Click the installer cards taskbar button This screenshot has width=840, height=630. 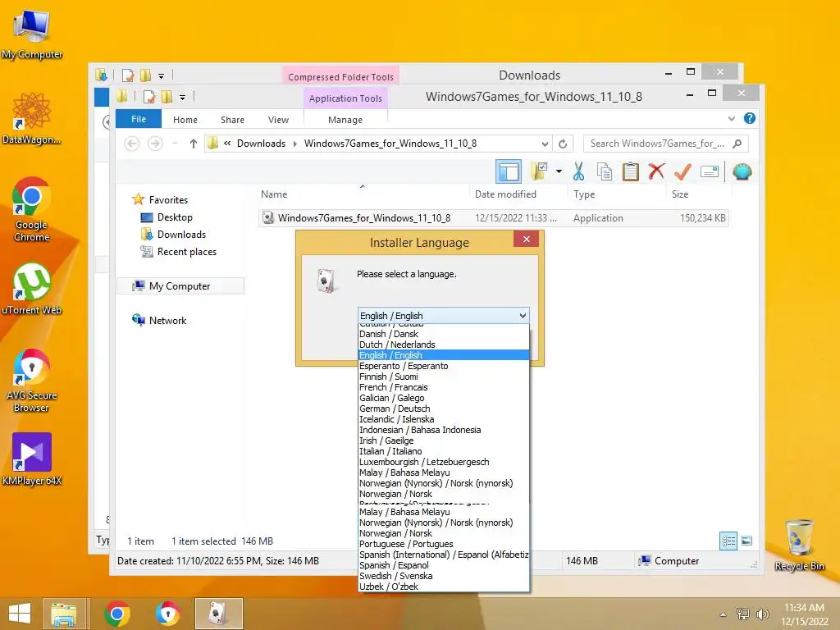click(218, 614)
